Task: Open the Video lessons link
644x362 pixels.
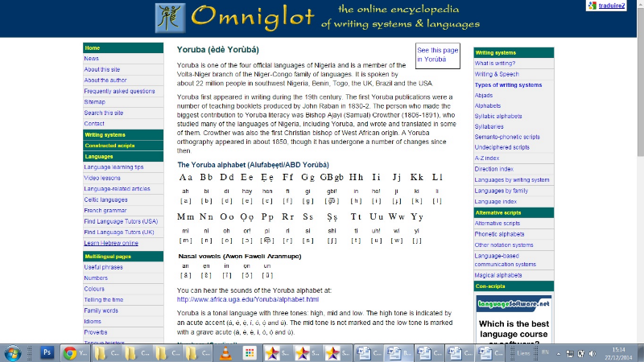Action: tap(102, 178)
